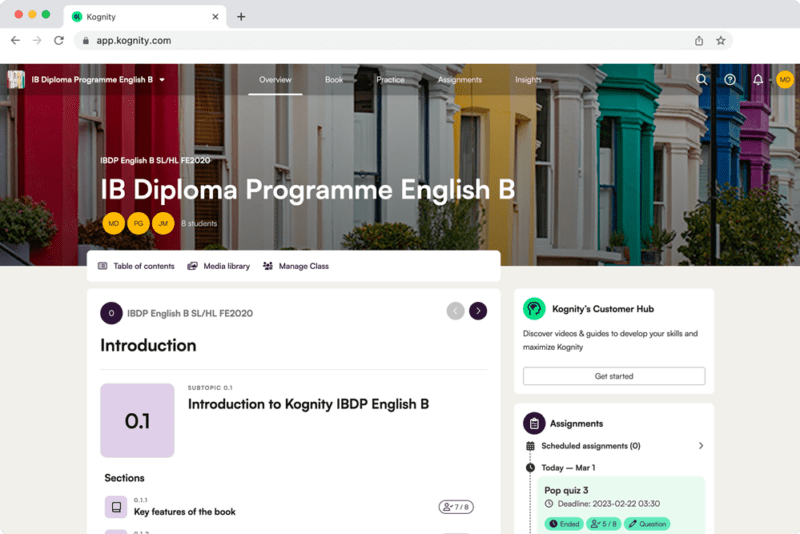Click the clock icon beside Today — Mar 1

(x=530, y=468)
